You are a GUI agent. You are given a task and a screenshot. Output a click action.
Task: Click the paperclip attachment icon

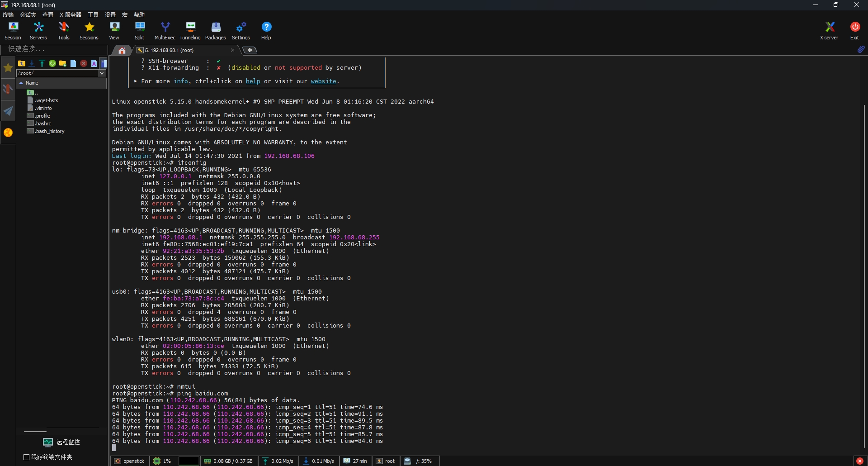click(861, 49)
